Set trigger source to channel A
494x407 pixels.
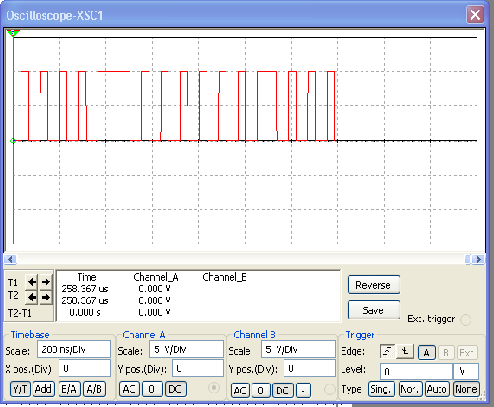coord(427,353)
